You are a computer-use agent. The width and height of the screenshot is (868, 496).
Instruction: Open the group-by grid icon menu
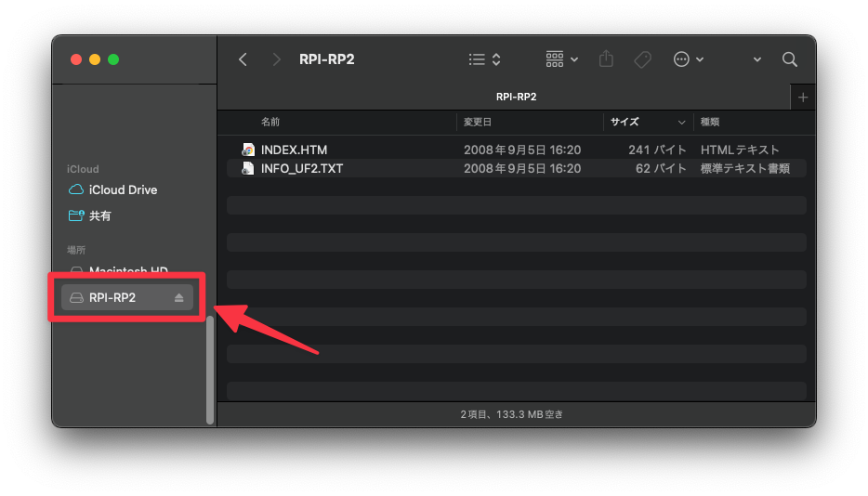(x=562, y=59)
